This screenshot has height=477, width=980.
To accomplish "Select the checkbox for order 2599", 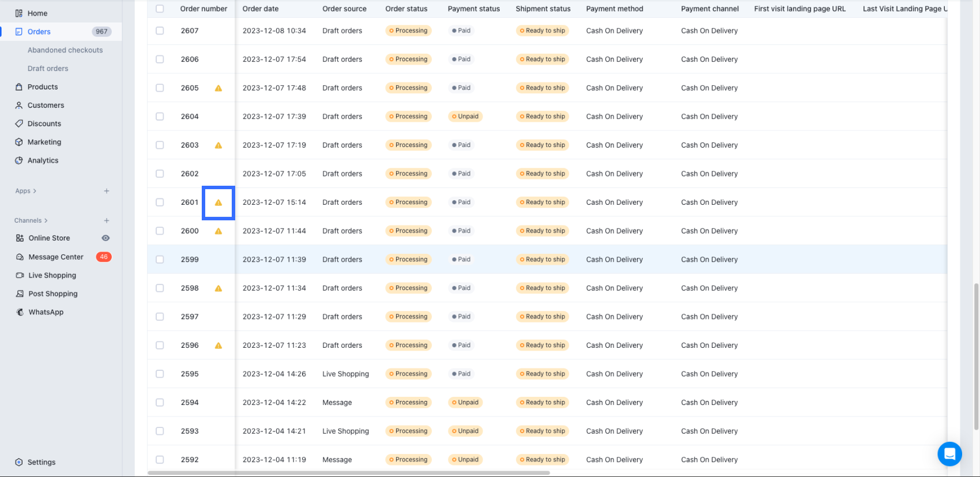I will click(160, 260).
